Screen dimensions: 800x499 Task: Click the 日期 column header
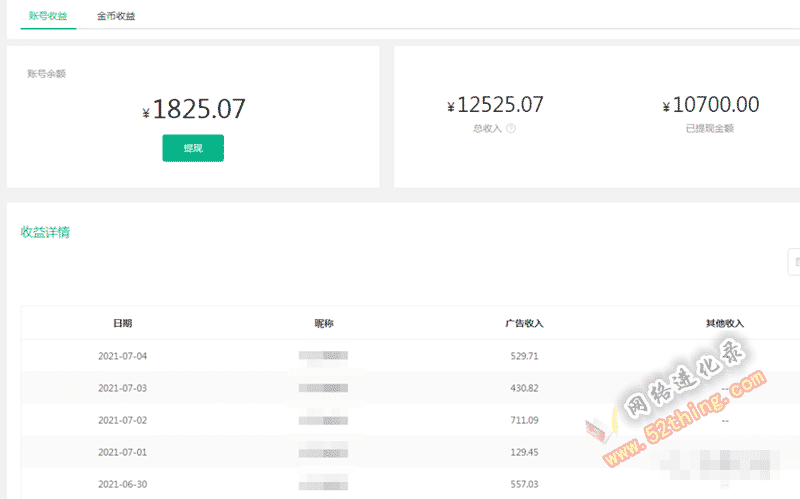(x=122, y=323)
